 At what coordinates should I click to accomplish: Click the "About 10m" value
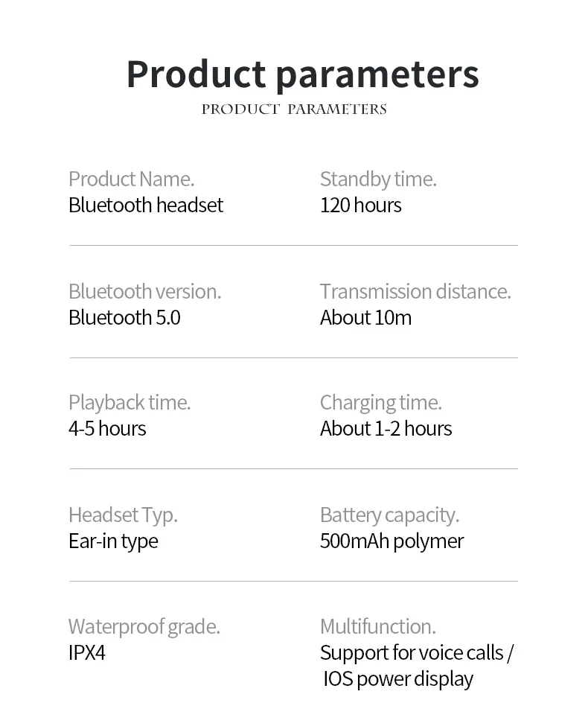365,318
